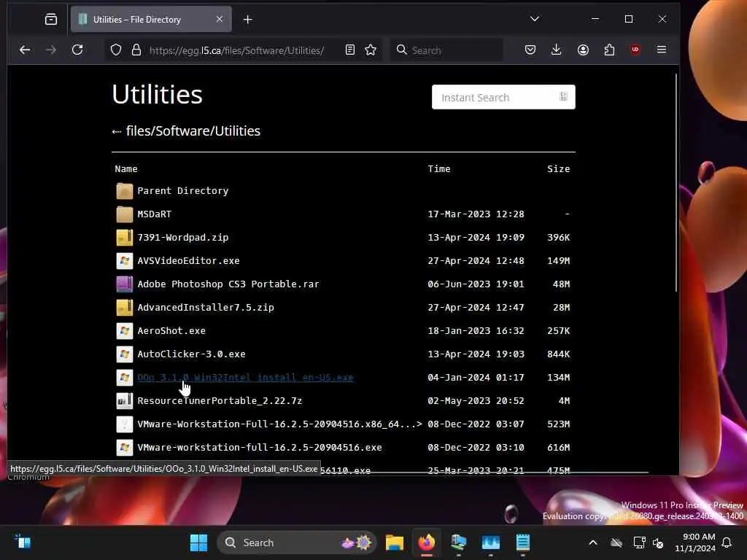The width and height of the screenshot is (747, 560).
Task: Click the Name column header
Action: pos(126,169)
